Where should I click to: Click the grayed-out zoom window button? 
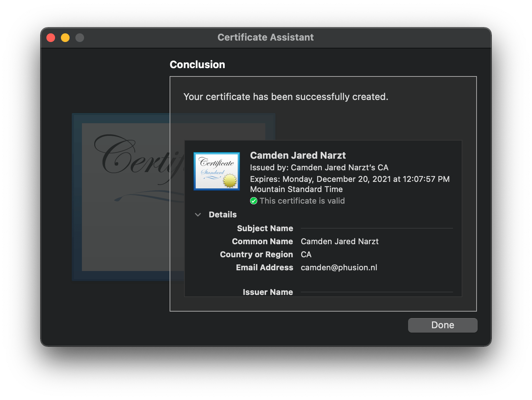(80, 38)
